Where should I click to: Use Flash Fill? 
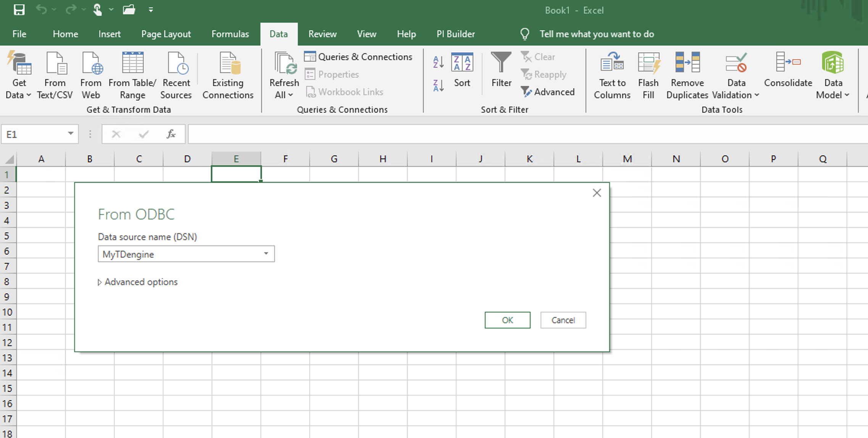(648, 75)
